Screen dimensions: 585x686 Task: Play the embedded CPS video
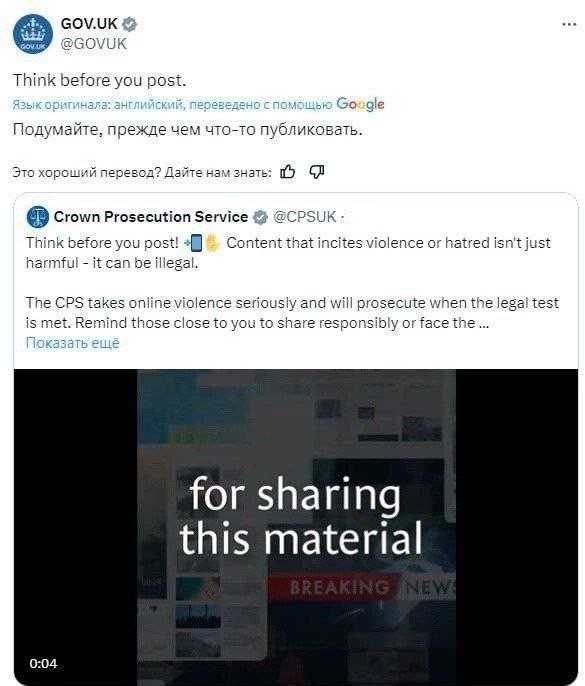point(296,525)
